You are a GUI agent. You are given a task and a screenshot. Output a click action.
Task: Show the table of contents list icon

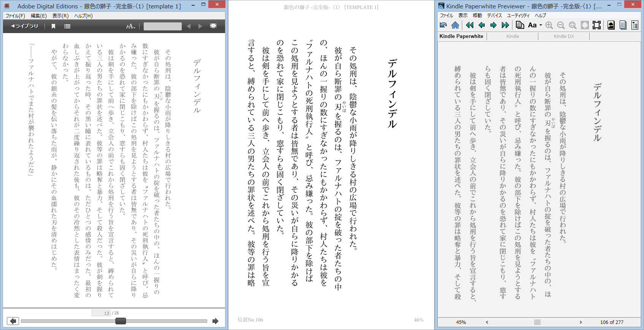tap(67, 26)
